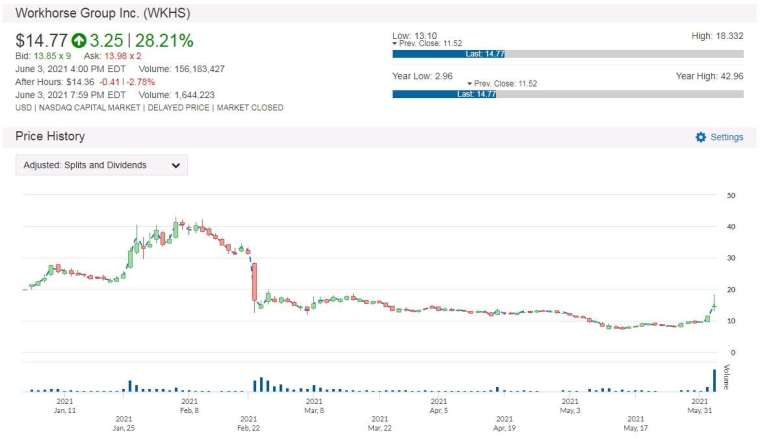760x439 pixels.
Task: Click the 28.21% percent change value
Action: (164, 41)
